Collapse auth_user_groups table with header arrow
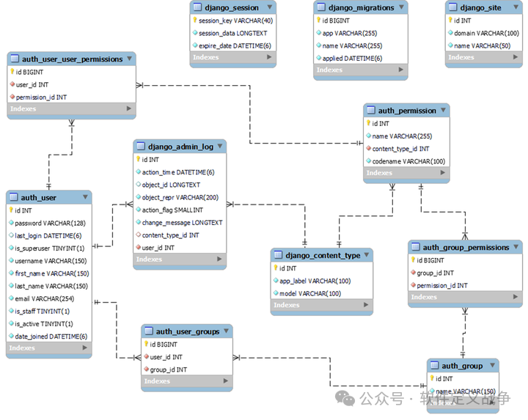 click(227, 331)
